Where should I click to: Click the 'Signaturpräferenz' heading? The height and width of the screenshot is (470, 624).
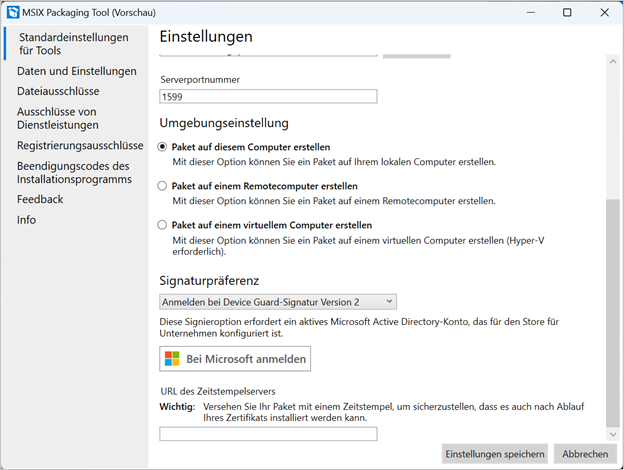pyautogui.click(x=209, y=281)
